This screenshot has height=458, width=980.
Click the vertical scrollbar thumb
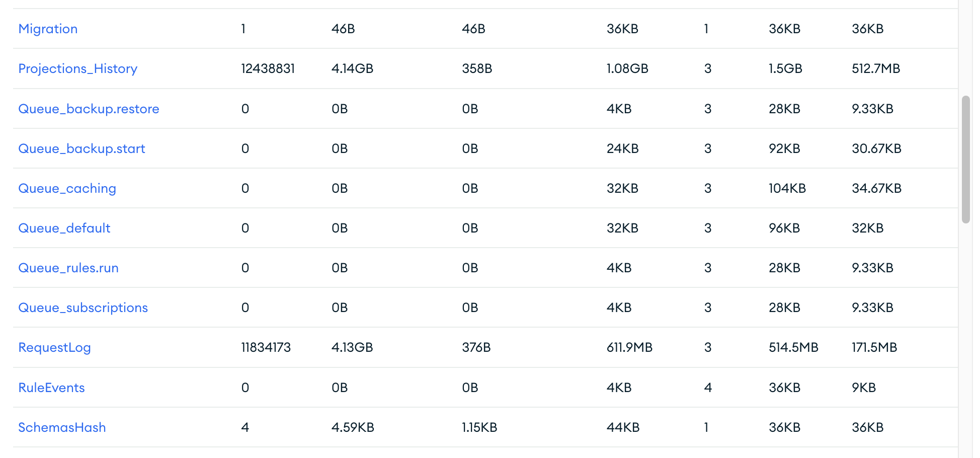pyautogui.click(x=965, y=159)
